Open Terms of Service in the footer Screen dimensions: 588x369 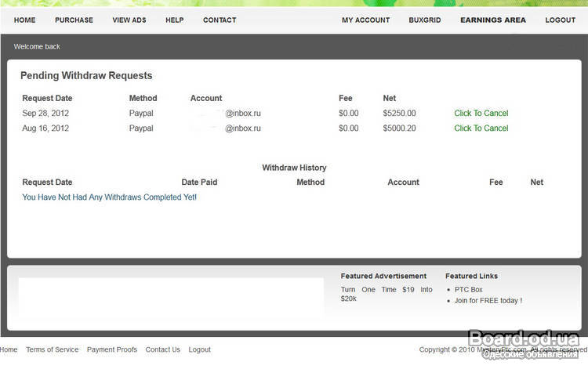tap(52, 349)
